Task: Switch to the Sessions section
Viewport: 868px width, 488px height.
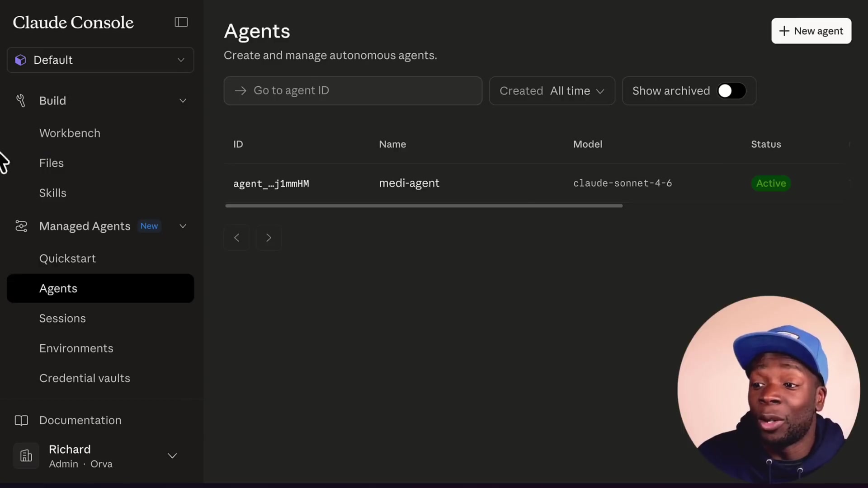Action: tap(62, 318)
